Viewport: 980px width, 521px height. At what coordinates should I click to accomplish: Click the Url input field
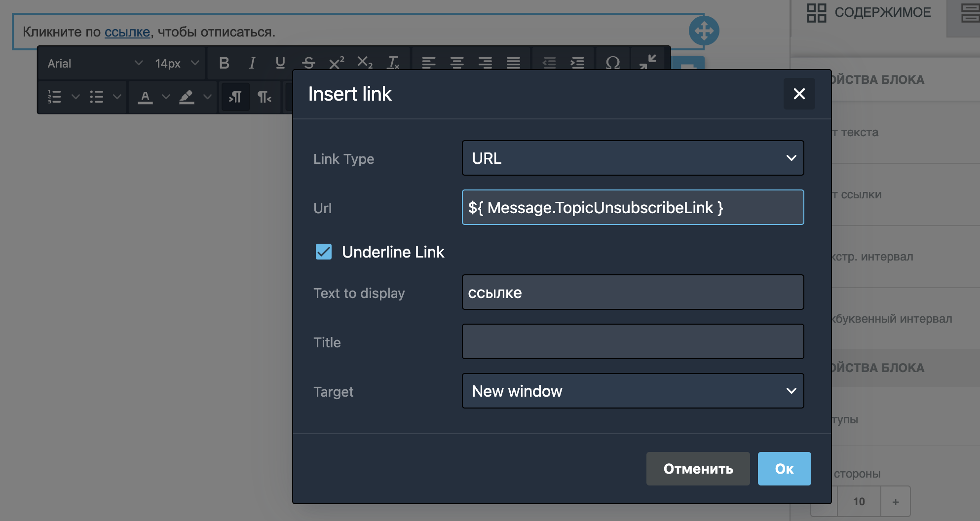coord(633,207)
